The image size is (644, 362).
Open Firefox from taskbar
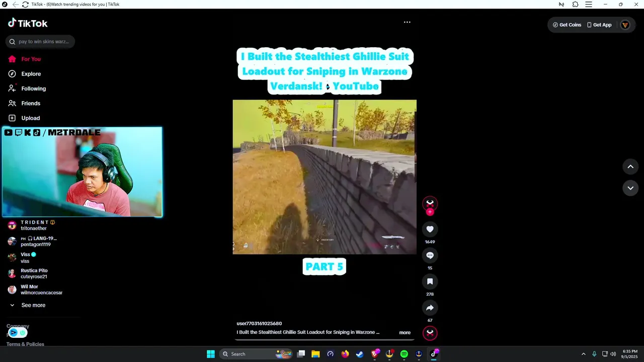coord(345,354)
